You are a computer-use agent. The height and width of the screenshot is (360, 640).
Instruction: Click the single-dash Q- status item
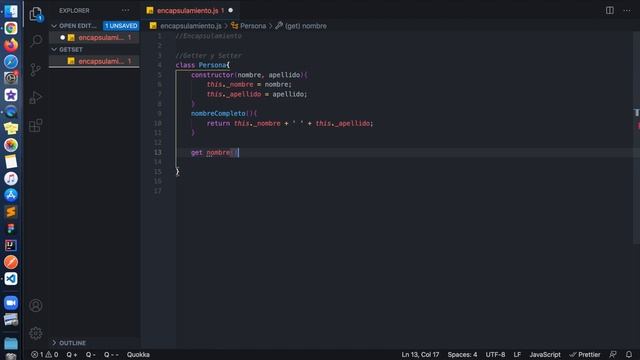tap(90, 354)
